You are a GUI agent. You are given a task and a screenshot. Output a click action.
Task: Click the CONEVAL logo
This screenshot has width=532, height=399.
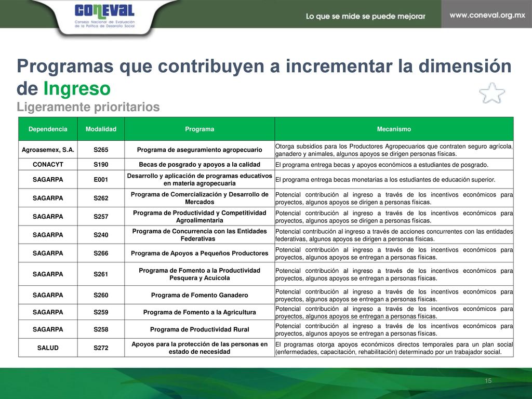[x=104, y=16]
